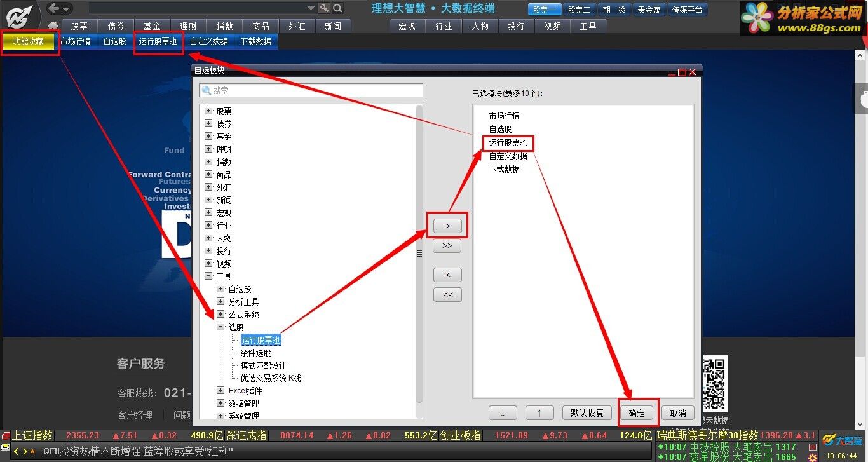Click the QFII news headline in ticker
The image size is (868, 462).
coord(138,452)
